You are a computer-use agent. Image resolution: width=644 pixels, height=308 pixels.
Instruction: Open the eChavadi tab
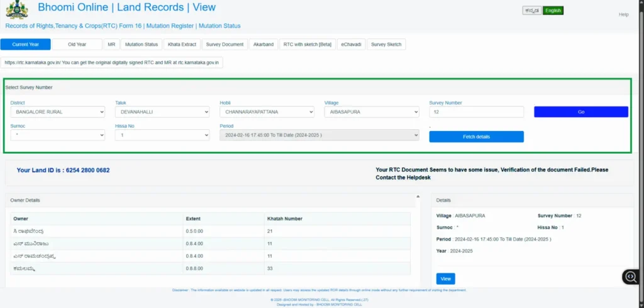click(x=351, y=45)
